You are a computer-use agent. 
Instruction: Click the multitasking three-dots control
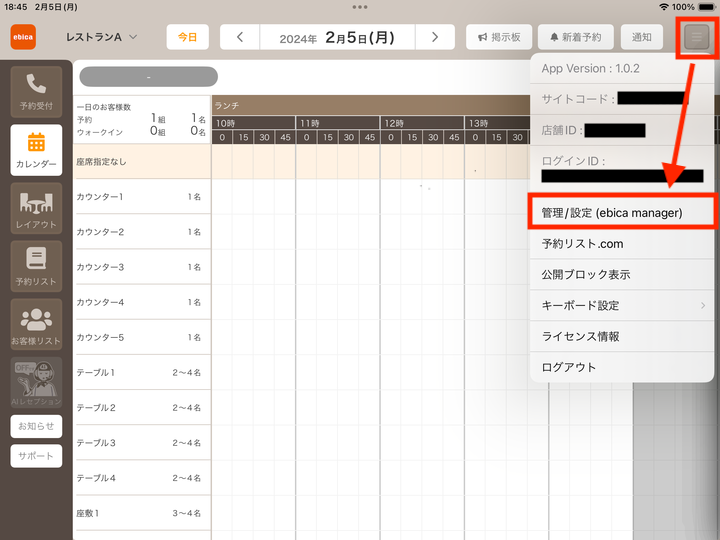[x=360, y=7]
